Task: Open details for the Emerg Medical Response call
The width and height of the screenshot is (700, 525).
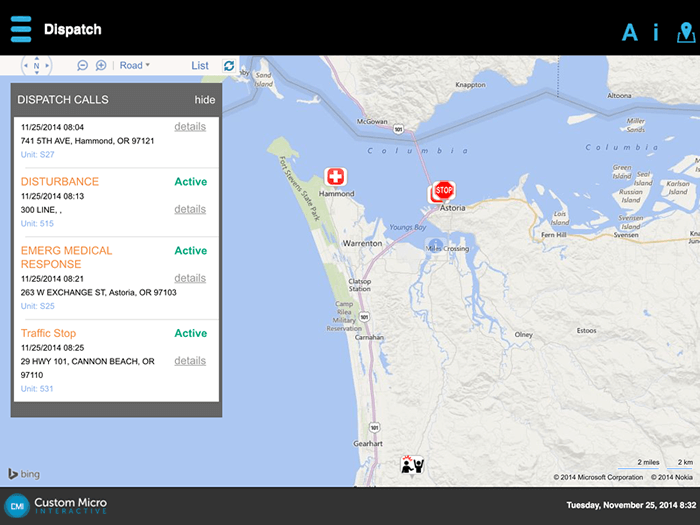Action: pos(190,278)
